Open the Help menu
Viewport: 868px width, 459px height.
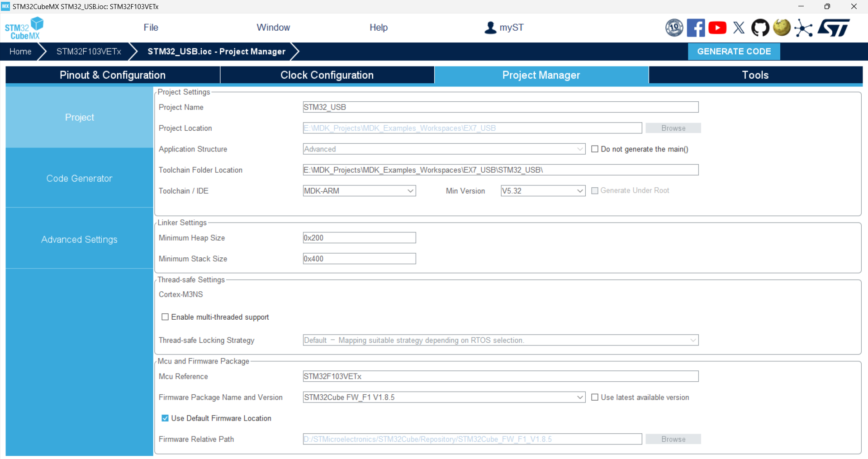pyautogui.click(x=379, y=28)
